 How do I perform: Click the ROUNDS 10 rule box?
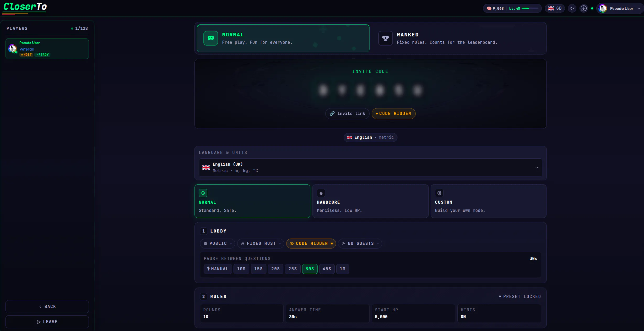[x=242, y=313]
